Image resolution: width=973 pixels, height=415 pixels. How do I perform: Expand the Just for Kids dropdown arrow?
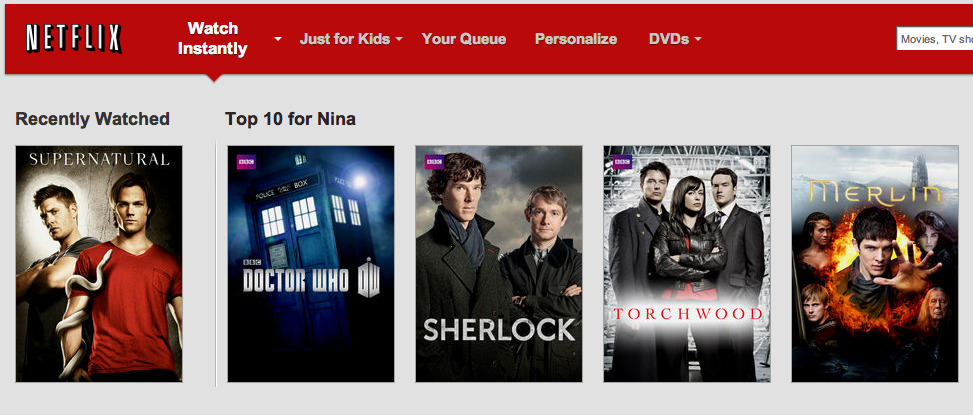(398, 39)
